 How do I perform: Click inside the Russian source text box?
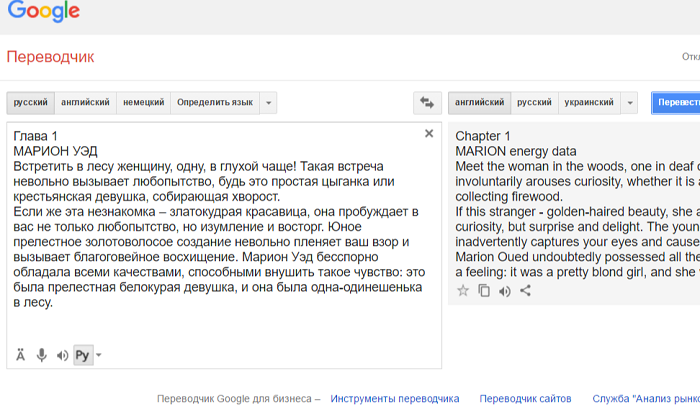tap(224, 246)
